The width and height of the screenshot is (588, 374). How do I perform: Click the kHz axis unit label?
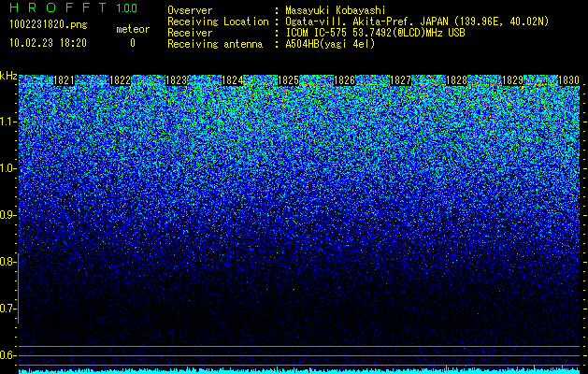(x=8, y=76)
